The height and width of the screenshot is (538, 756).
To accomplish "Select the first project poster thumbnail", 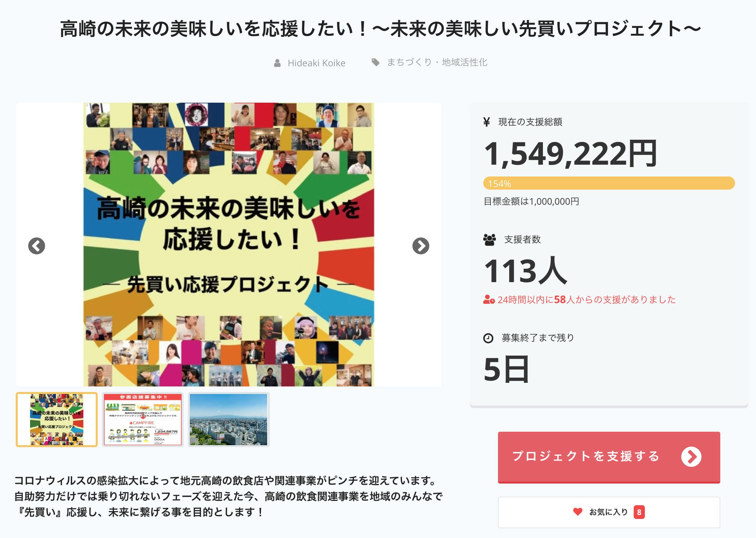I will [x=57, y=419].
